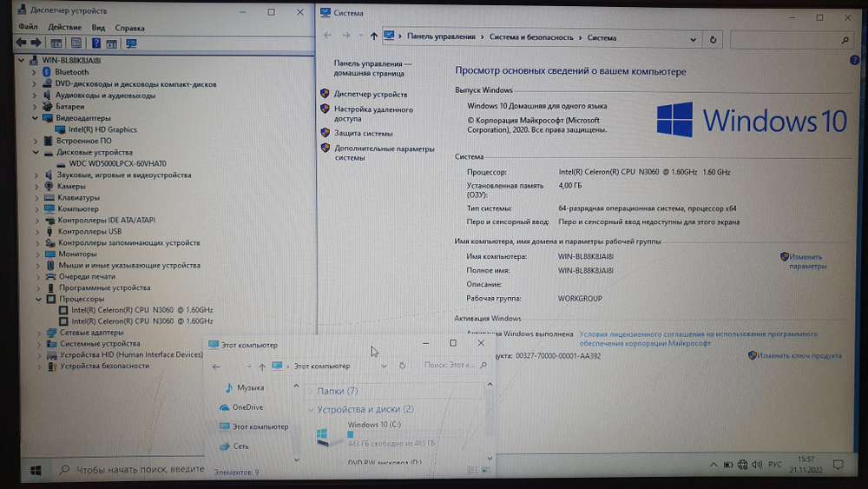The width and height of the screenshot is (868, 489).
Task: Collapse the Дисковые устройства tree node
Action: click(36, 152)
